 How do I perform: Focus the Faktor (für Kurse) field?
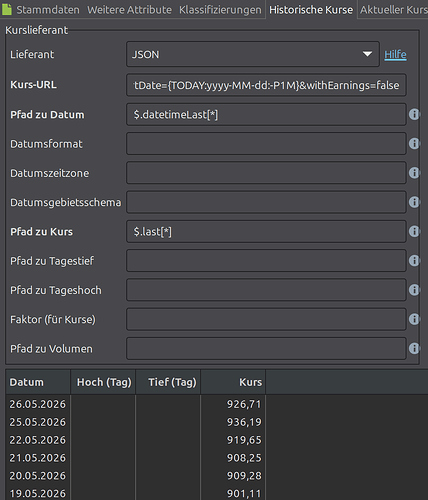(x=266, y=319)
